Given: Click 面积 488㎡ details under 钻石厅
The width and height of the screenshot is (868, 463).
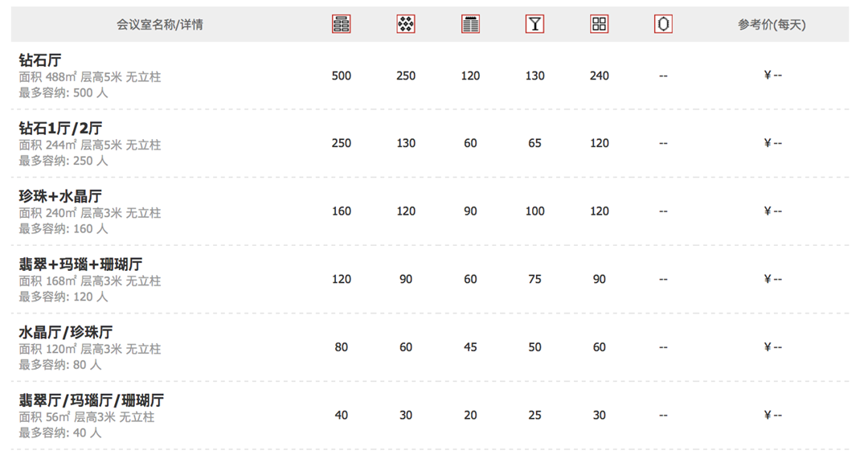Looking at the screenshot, I should (x=90, y=77).
